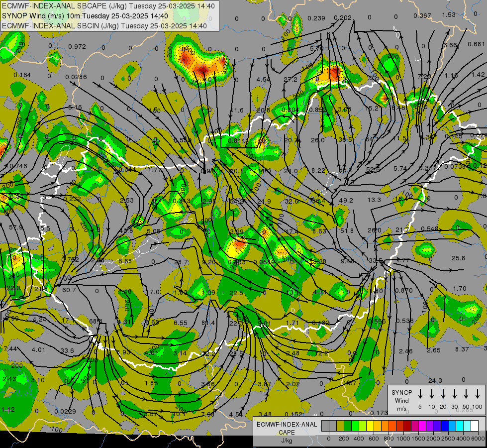Select the amber CAPE legend swatch
The width and height of the screenshot is (487, 448).
pyautogui.click(x=378, y=426)
